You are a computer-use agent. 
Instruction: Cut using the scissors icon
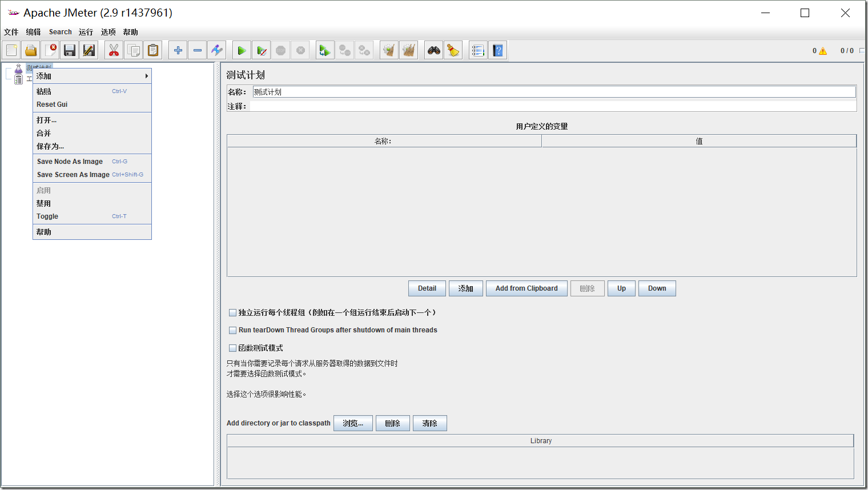point(114,50)
